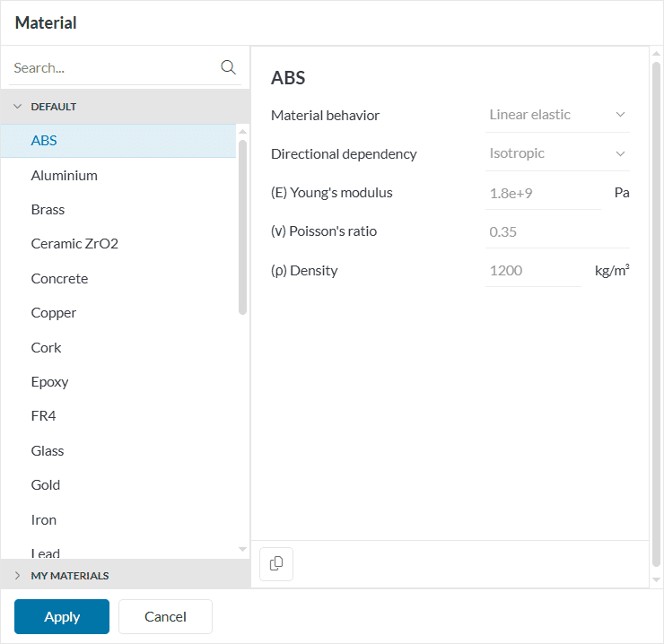Choose Ceramic ZrO2 in the list
Viewport: 664px width, 644px height.
[x=74, y=244]
